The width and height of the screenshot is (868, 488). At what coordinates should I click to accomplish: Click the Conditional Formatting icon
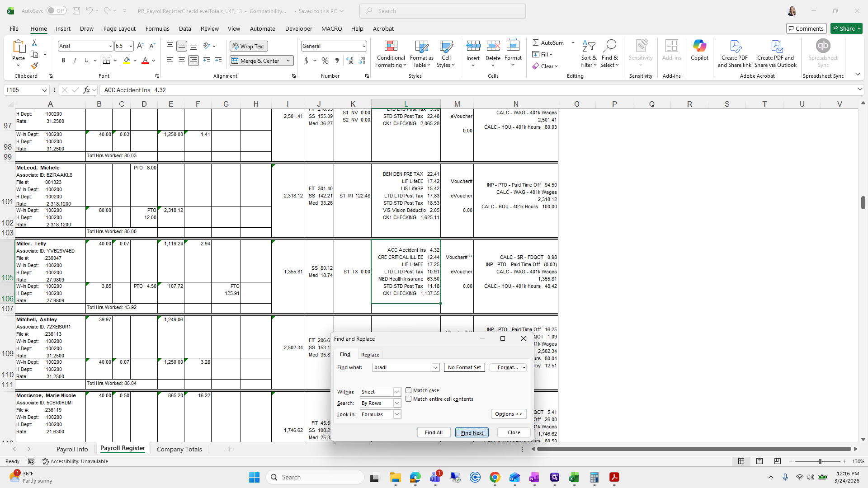[x=391, y=47]
